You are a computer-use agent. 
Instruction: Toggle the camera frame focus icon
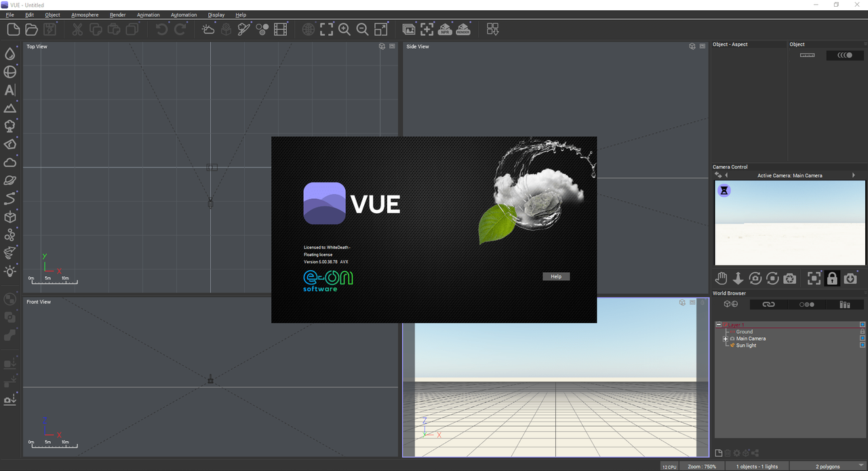[x=814, y=278]
